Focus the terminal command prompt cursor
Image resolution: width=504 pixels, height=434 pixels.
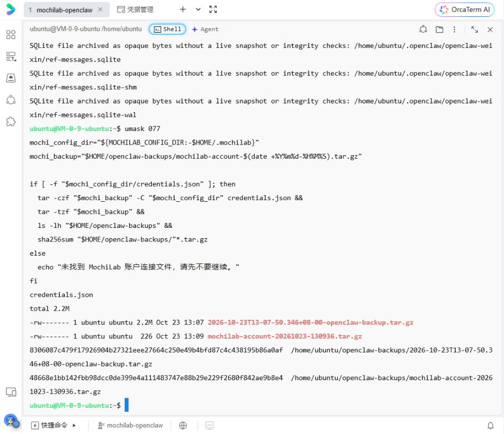pyautogui.click(x=127, y=405)
